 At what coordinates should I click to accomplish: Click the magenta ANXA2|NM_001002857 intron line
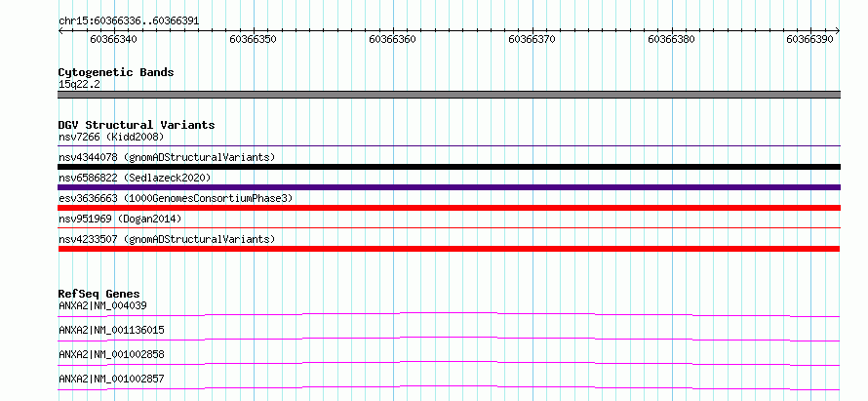coord(449,386)
